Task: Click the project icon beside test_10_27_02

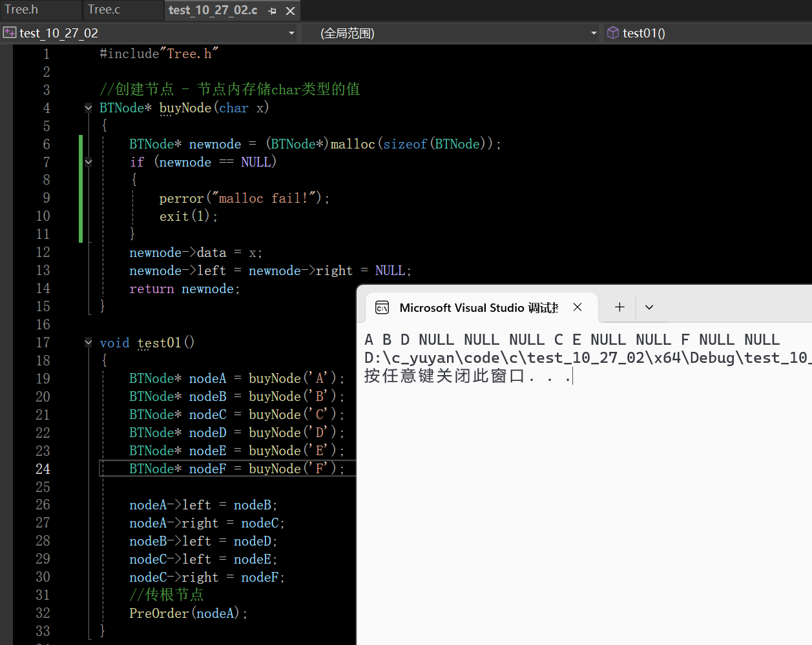Action: point(10,33)
